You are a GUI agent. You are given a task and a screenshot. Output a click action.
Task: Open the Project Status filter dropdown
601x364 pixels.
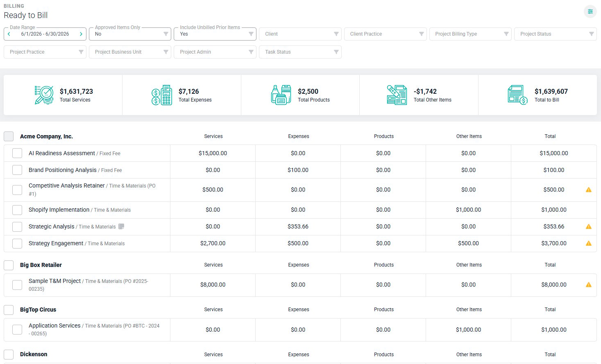556,34
